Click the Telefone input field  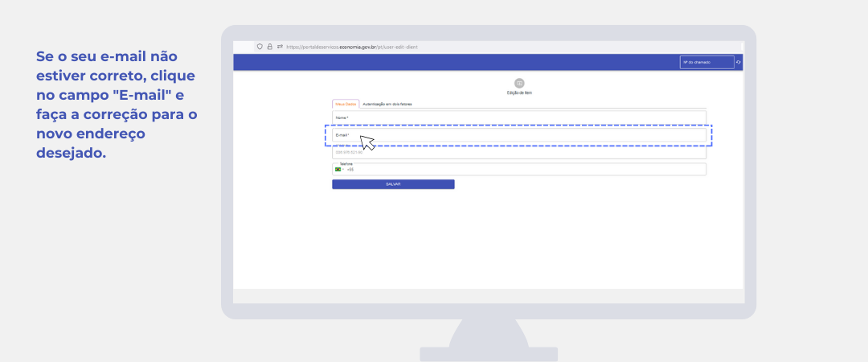[519, 169]
